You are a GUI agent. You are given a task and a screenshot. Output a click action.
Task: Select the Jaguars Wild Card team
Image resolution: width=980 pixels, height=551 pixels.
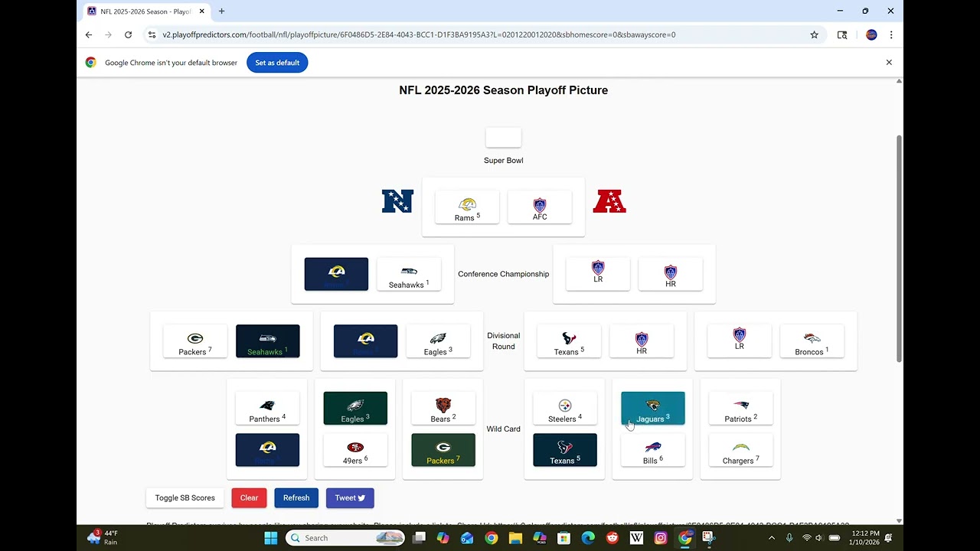tap(653, 409)
